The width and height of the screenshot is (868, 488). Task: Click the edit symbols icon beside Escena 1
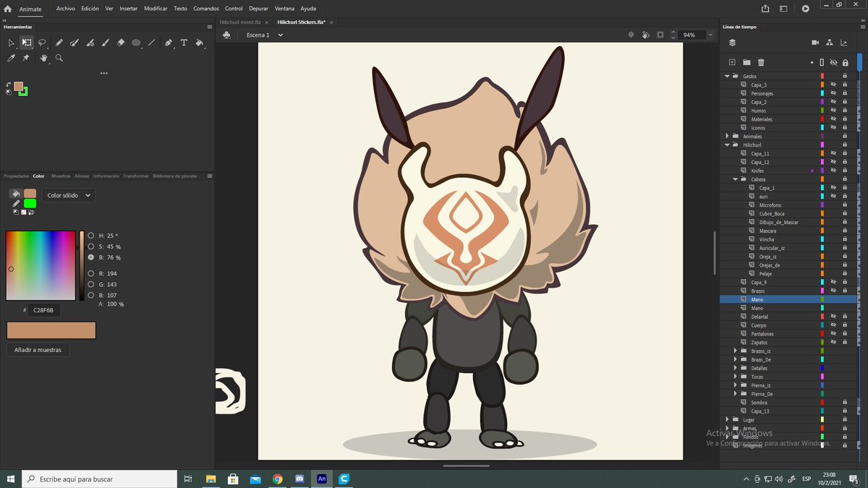[227, 35]
